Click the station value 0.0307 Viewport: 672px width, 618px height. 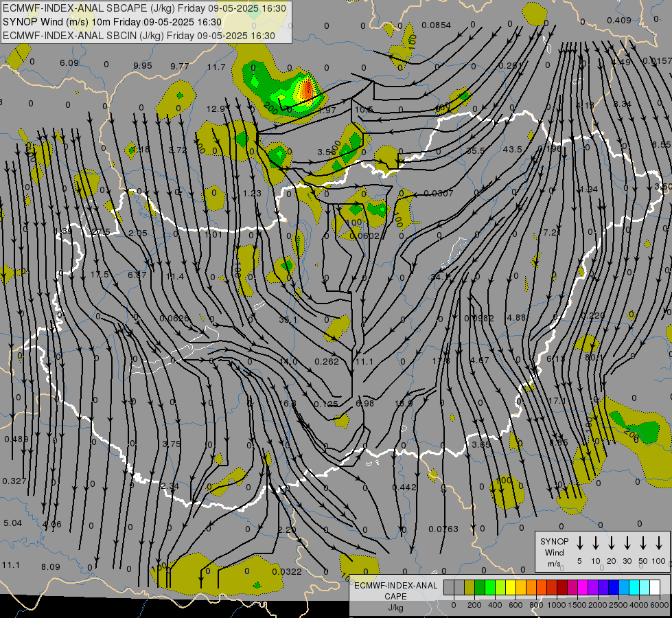click(438, 194)
